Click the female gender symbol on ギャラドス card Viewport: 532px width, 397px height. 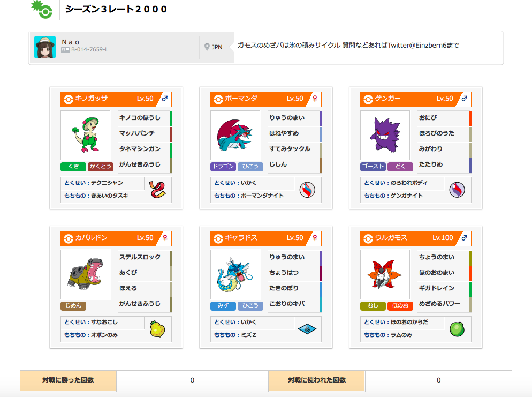coord(315,238)
